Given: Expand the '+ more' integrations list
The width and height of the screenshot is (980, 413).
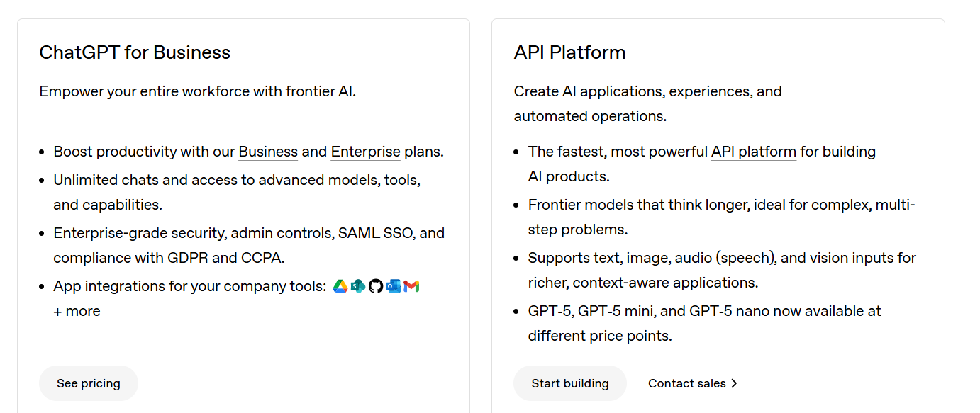Looking at the screenshot, I should click(77, 310).
